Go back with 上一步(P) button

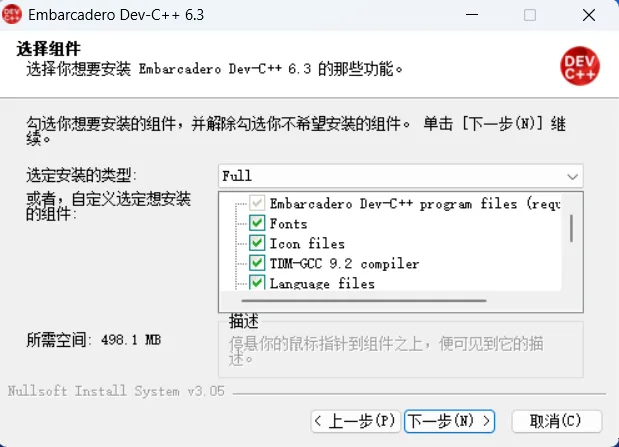pyautogui.click(x=356, y=421)
